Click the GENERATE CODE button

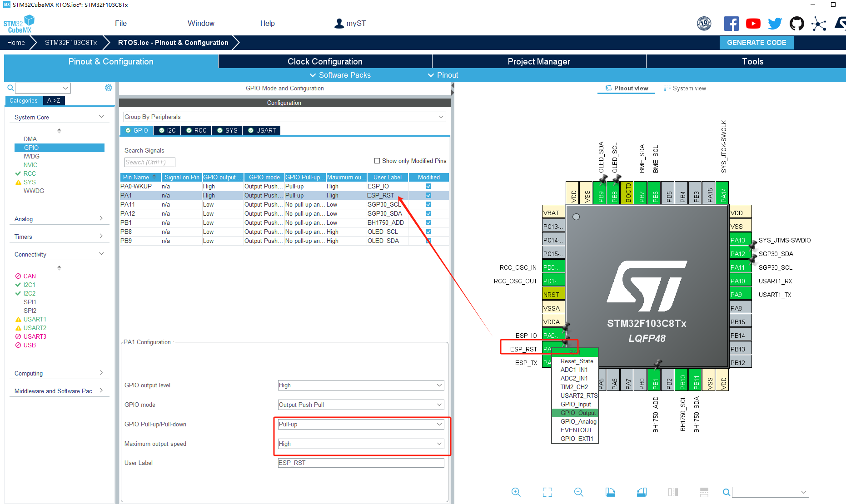tap(756, 42)
